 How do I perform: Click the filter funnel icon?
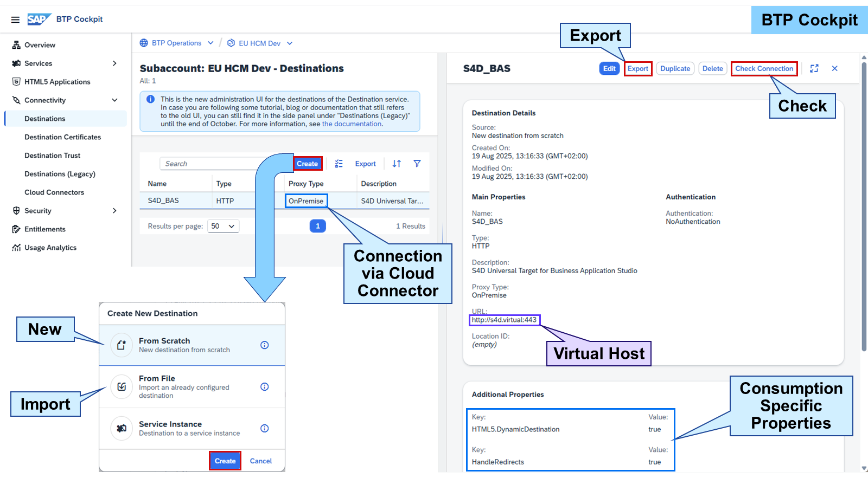(x=417, y=164)
